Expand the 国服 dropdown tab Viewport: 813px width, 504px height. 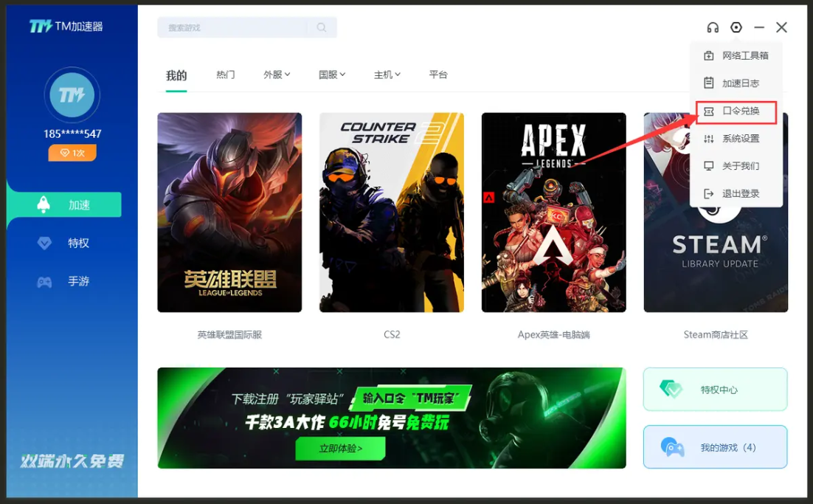(x=332, y=75)
